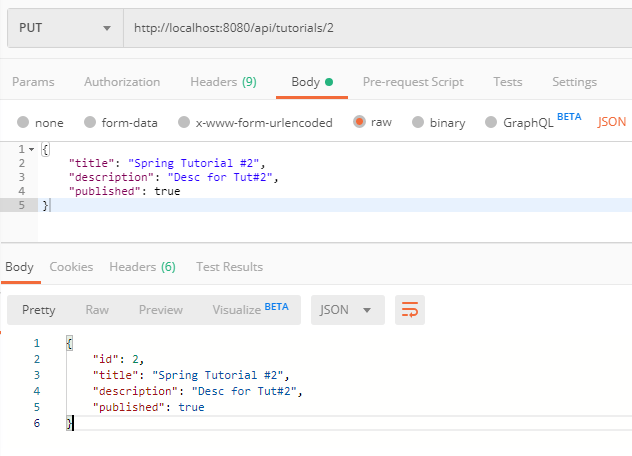Toggle the wrap lines icon in response
Image resolution: width=632 pixels, height=456 pixels.
[x=410, y=310]
